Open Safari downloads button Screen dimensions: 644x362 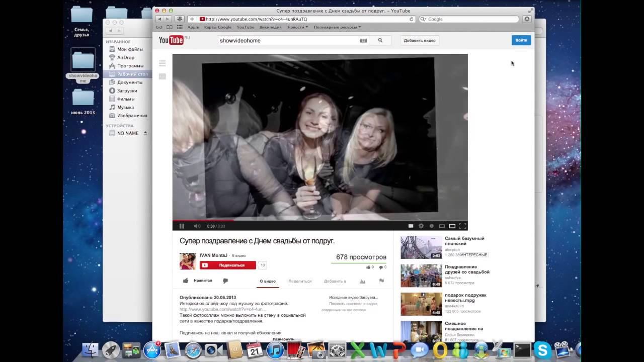pos(527,19)
